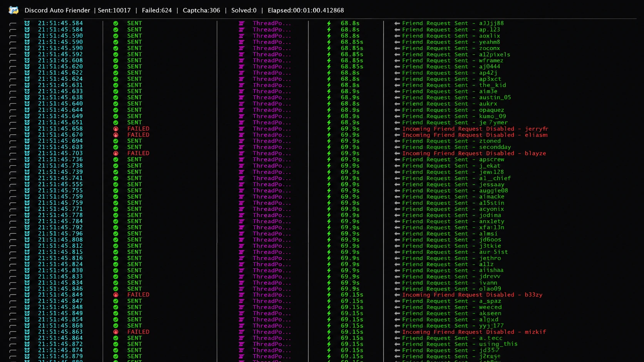Click the timestamp 21:51:45.703

click(x=60, y=153)
